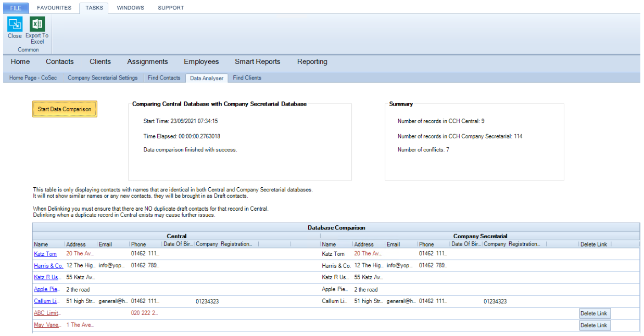
Task: Click 'Number of records in CCH Central: 9'
Action: 441,121
